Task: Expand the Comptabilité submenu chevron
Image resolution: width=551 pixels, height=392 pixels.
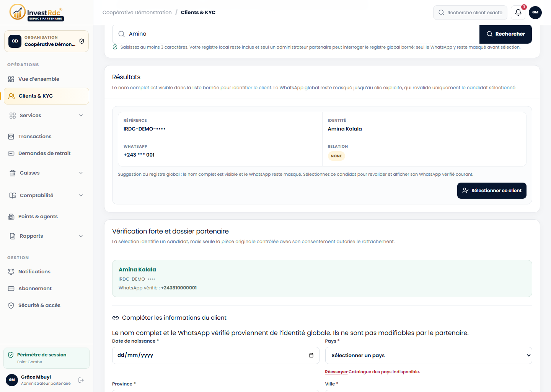Action: [81, 196]
